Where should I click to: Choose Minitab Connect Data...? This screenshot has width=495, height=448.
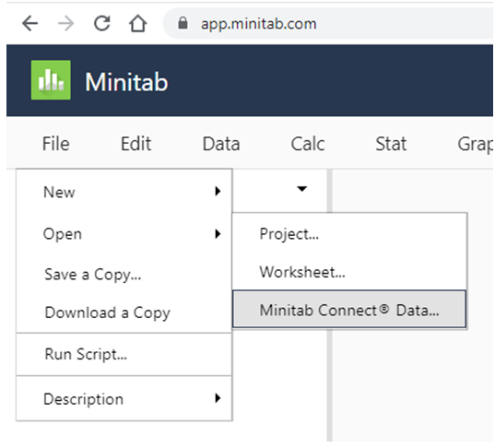point(349,310)
